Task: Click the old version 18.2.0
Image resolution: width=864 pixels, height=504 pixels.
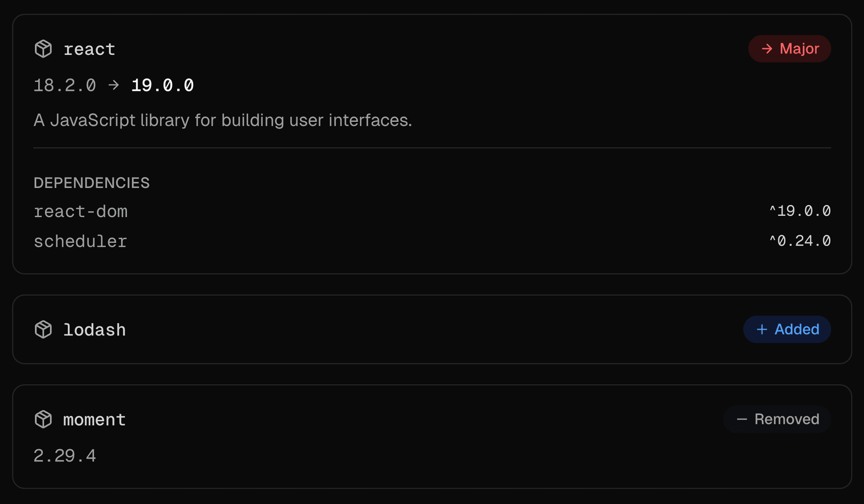Action: (x=65, y=85)
